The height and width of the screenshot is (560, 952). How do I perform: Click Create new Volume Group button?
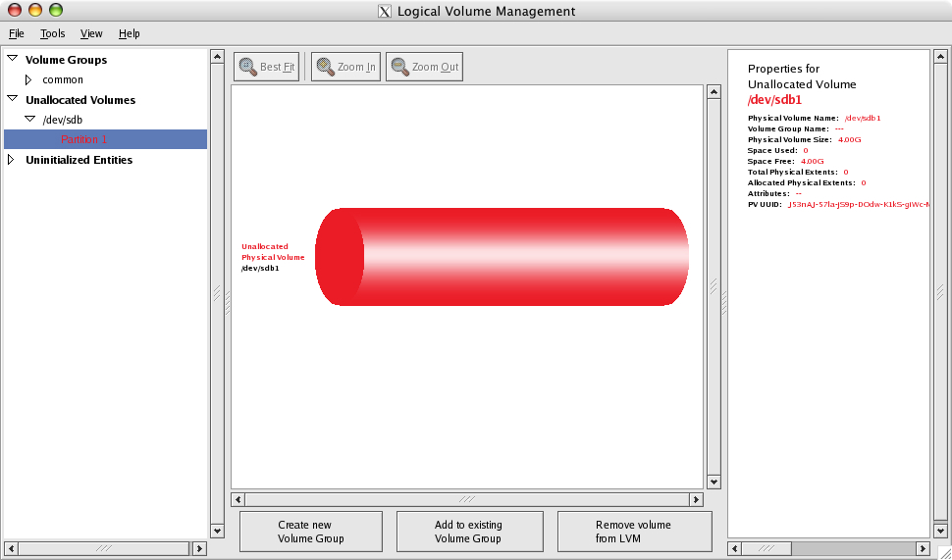pyautogui.click(x=310, y=532)
